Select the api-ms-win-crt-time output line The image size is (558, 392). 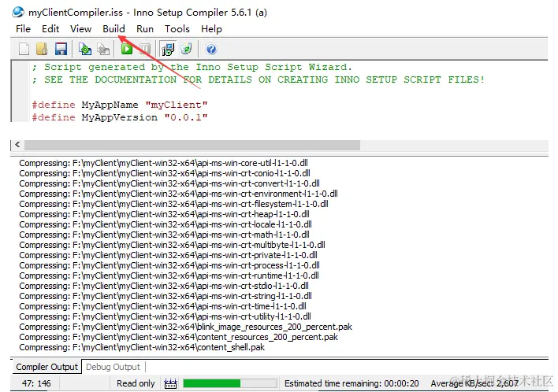click(162, 306)
